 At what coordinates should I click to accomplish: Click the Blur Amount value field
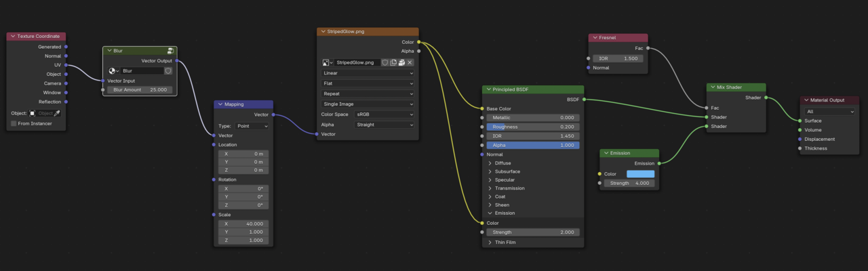(140, 89)
